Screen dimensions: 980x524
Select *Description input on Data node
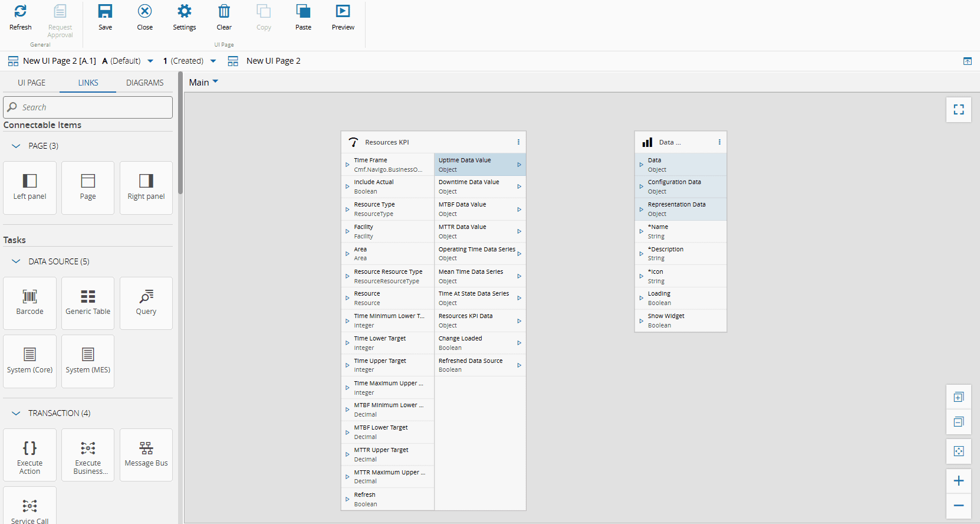pos(680,254)
